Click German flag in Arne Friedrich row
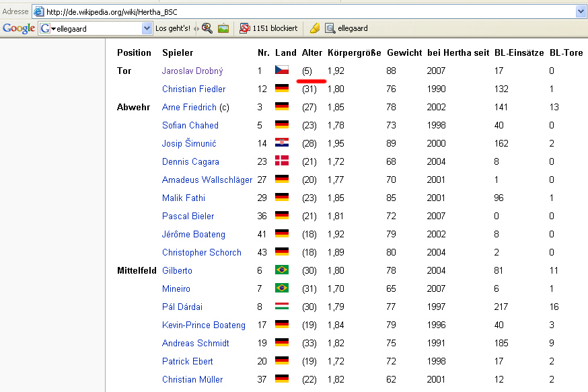The width and height of the screenshot is (588, 392). [282, 106]
